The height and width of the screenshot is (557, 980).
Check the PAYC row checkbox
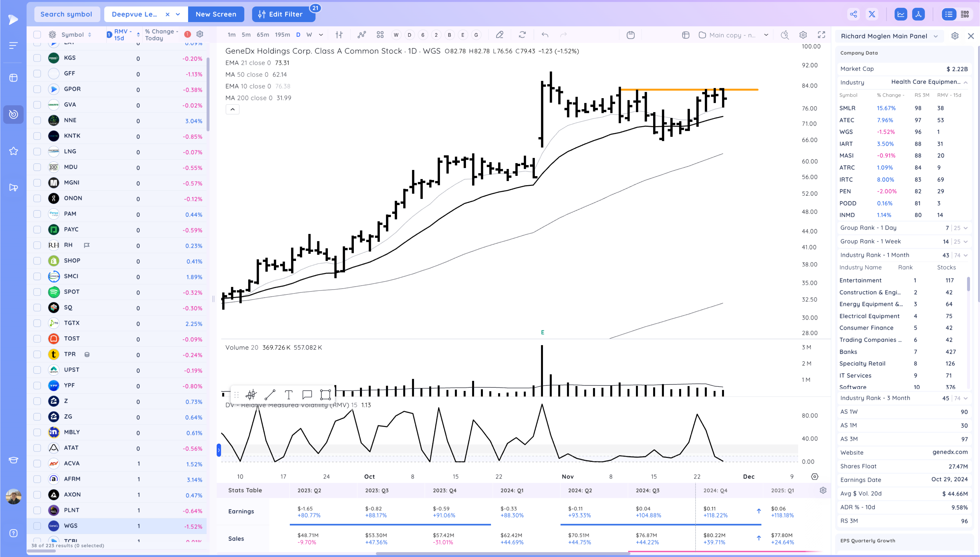37,230
